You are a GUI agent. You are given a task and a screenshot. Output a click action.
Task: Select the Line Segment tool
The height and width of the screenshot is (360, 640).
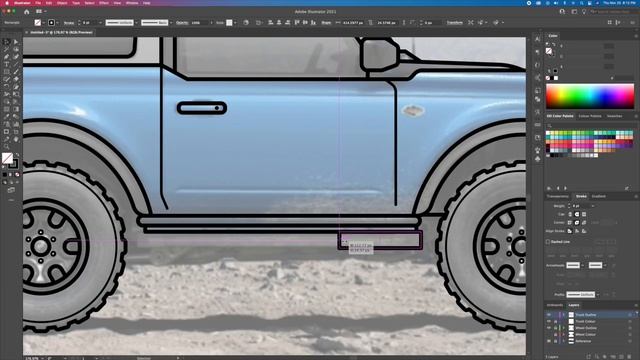[16, 64]
